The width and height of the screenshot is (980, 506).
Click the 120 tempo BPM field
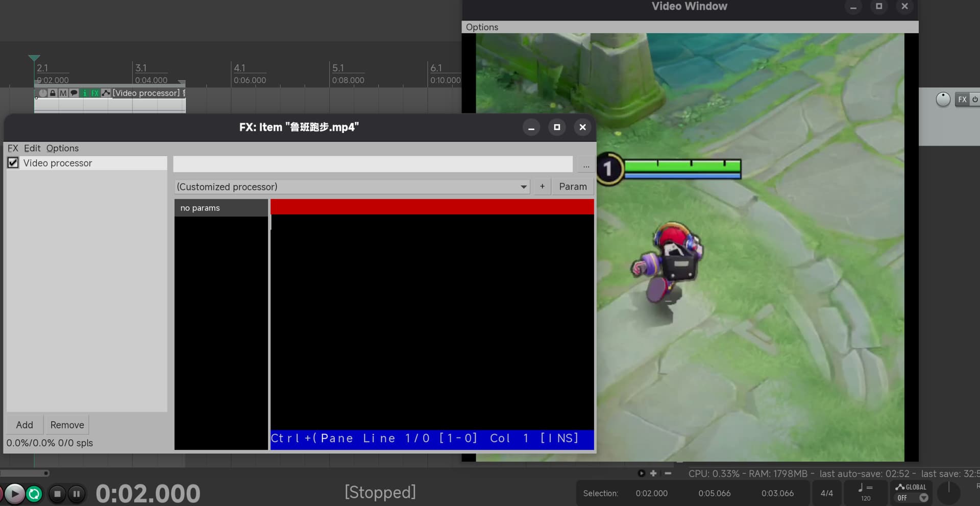866,493
